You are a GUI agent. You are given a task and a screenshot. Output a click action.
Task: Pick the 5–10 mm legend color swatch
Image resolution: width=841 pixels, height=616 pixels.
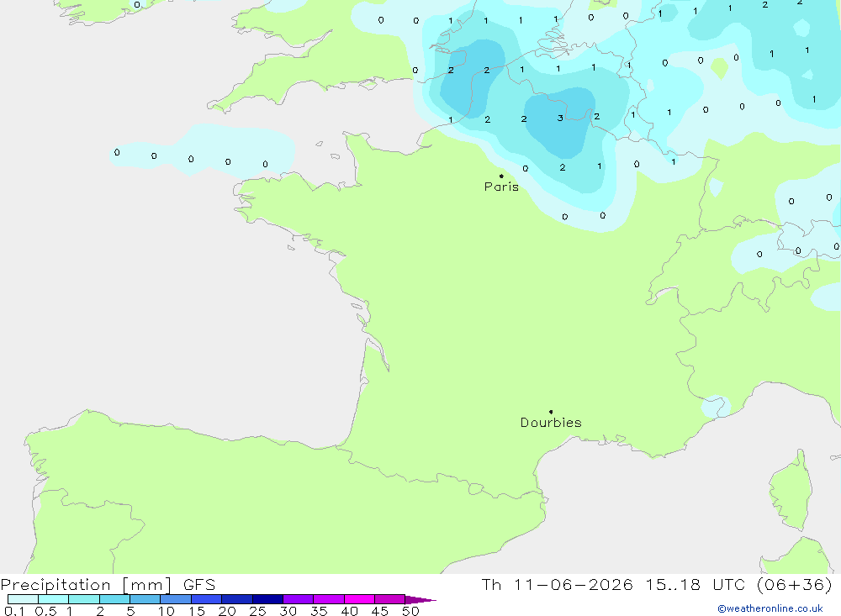(145, 599)
